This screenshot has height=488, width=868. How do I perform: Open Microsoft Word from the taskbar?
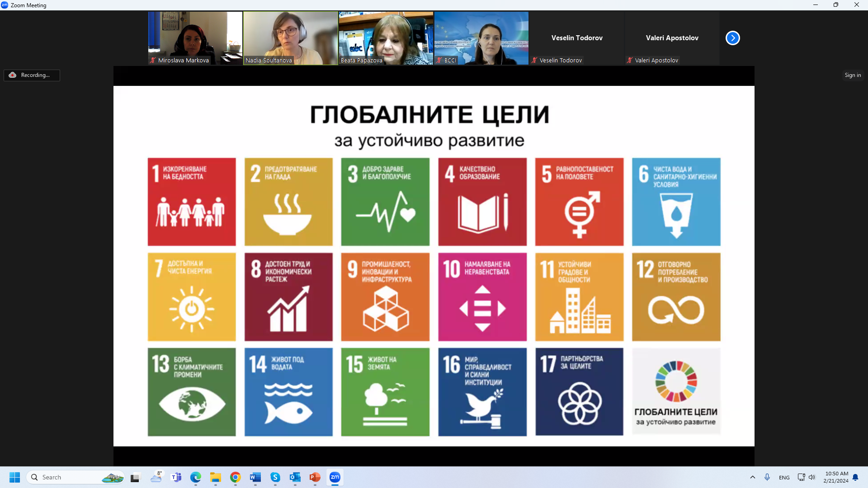[255, 477]
